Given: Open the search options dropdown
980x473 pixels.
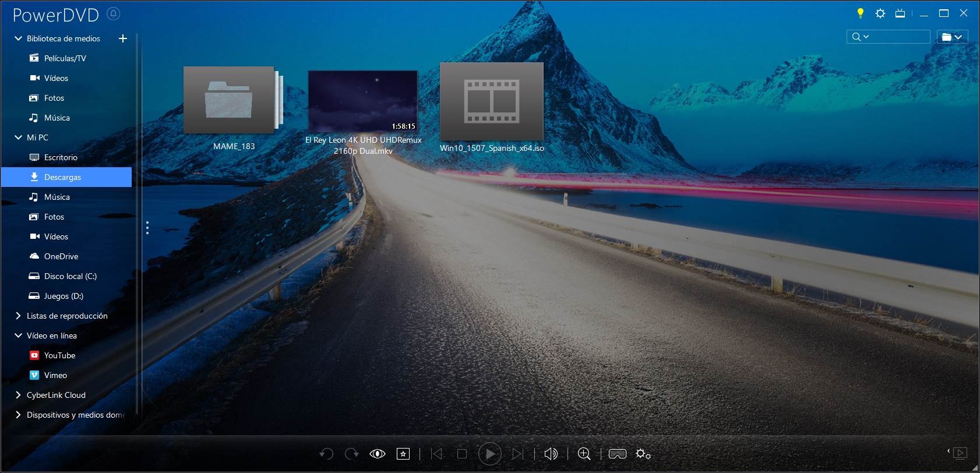Looking at the screenshot, I should tap(861, 37).
